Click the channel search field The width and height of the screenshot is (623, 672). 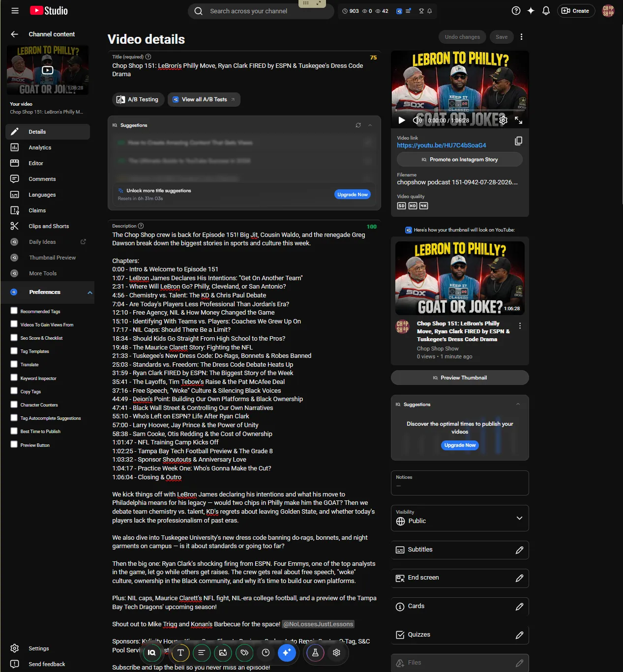point(261,11)
